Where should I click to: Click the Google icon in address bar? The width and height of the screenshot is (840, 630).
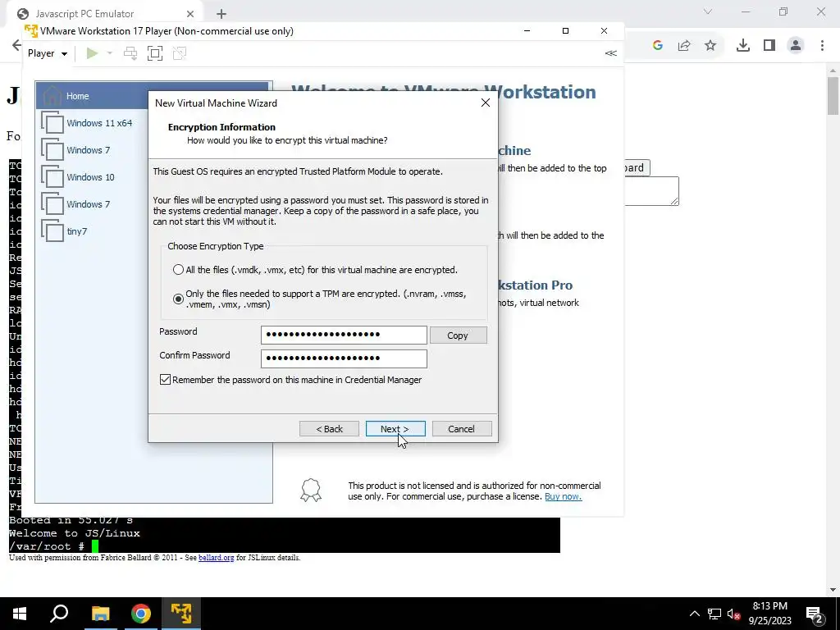(658, 46)
